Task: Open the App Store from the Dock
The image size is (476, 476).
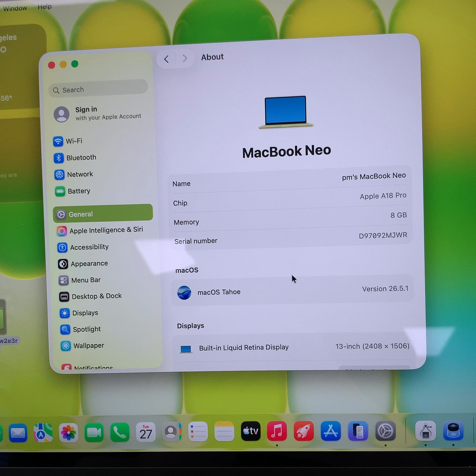Action: pos(331,431)
